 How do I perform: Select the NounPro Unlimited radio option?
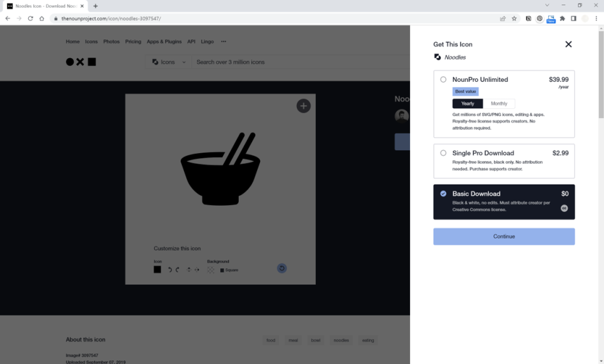[443, 79]
